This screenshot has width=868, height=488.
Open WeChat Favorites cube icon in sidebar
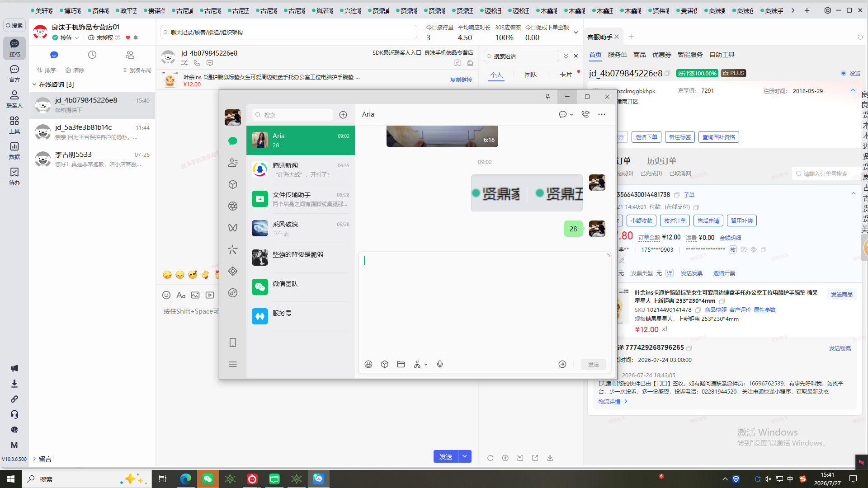click(233, 184)
